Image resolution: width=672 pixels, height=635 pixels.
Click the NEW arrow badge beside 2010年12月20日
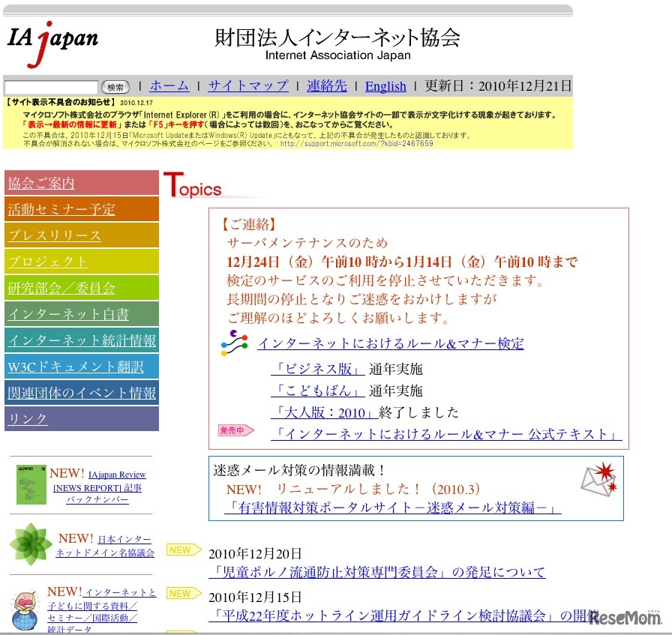[182, 550]
